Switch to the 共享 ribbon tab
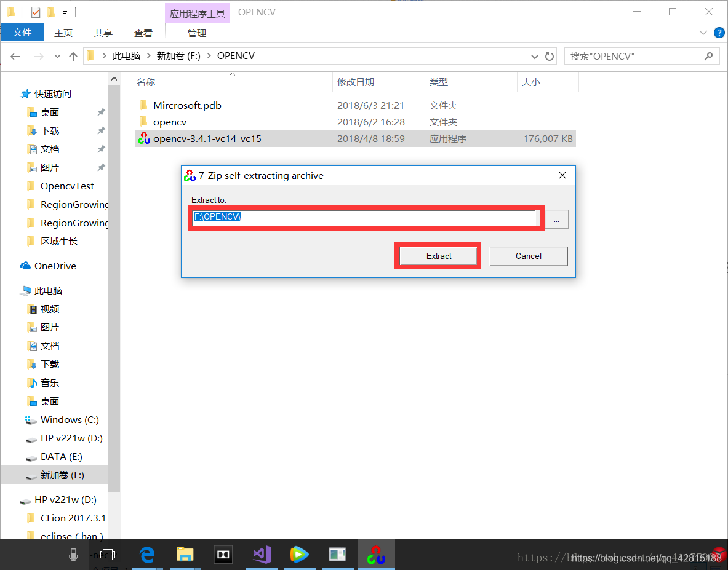 click(x=103, y=33)
